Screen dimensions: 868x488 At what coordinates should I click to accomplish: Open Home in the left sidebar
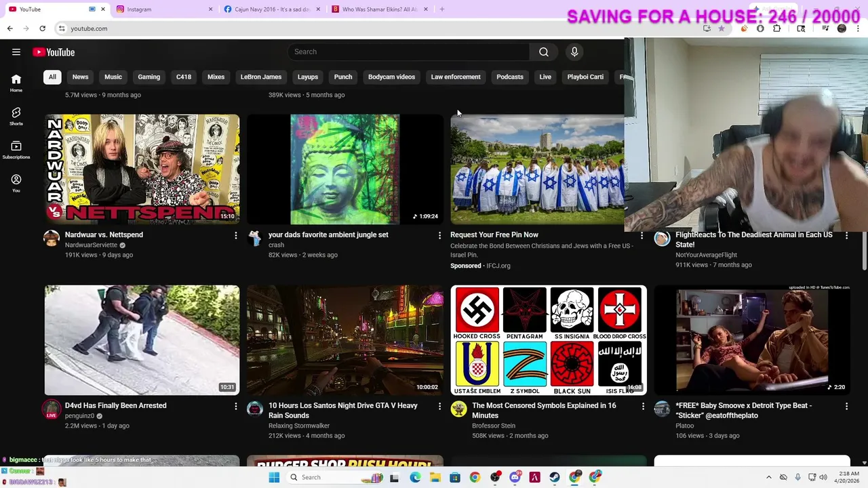click(x=16, y=83)
